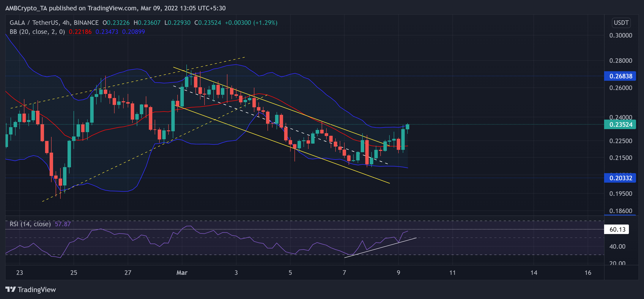Click date 25 on the time axis
The image size is (644, 299).
click(x=74, y=272)
